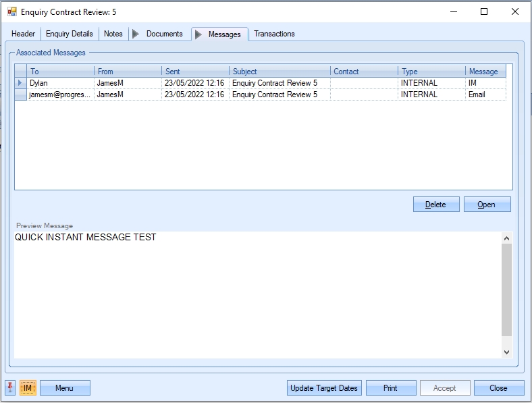
Task: Open the Enquiry Details tab
Action: click(70, 34)
